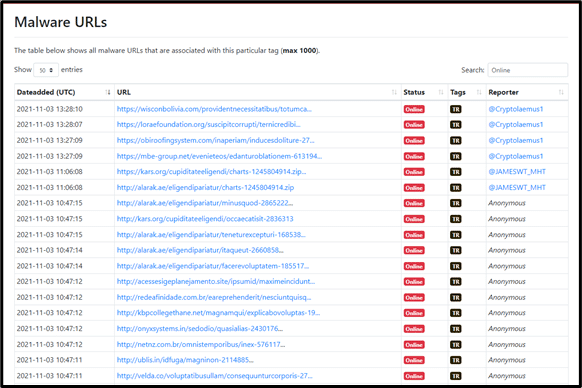This screenshot has height=388, width=582.
Task: Click TR tag in alarak.ae charts zip row
Action: coord(456,188)
